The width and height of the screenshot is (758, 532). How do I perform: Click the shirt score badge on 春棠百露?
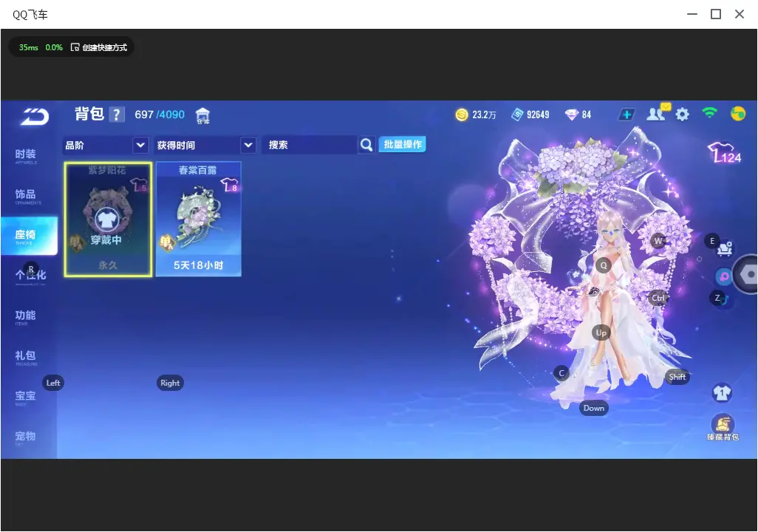tap(229, 185)
